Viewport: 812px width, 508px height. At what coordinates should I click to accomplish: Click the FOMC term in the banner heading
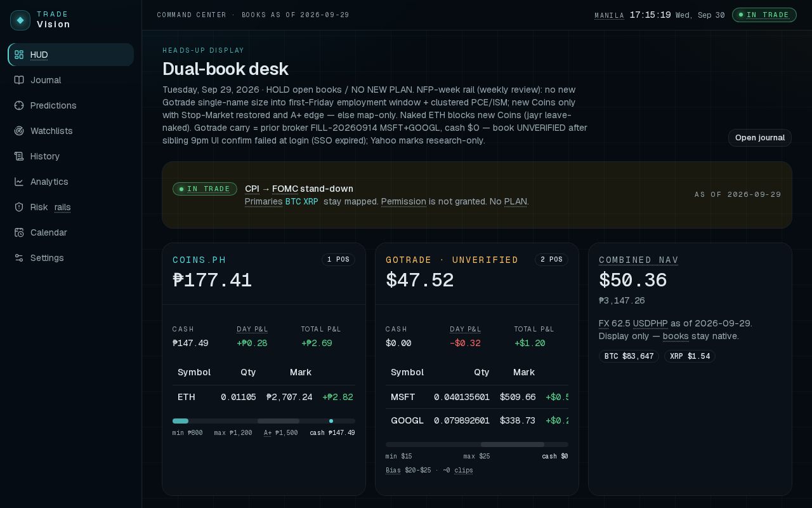tap(285, 189)
